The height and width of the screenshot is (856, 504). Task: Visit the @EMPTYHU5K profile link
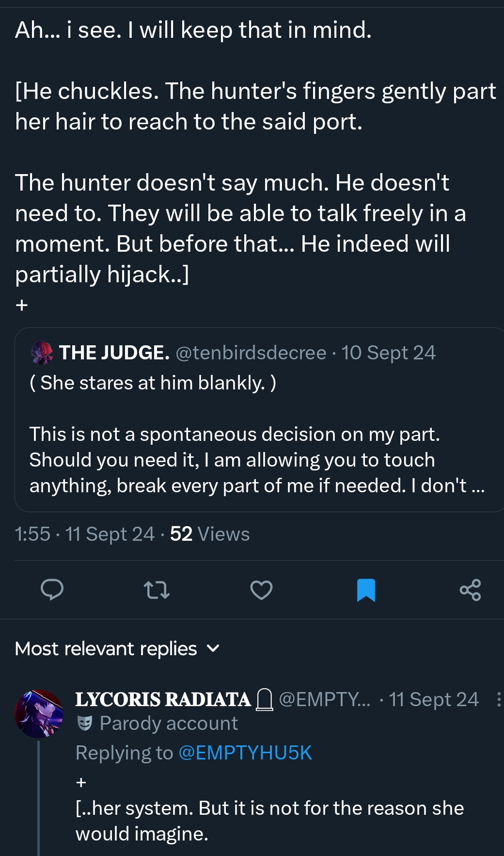tap(245, 753)
